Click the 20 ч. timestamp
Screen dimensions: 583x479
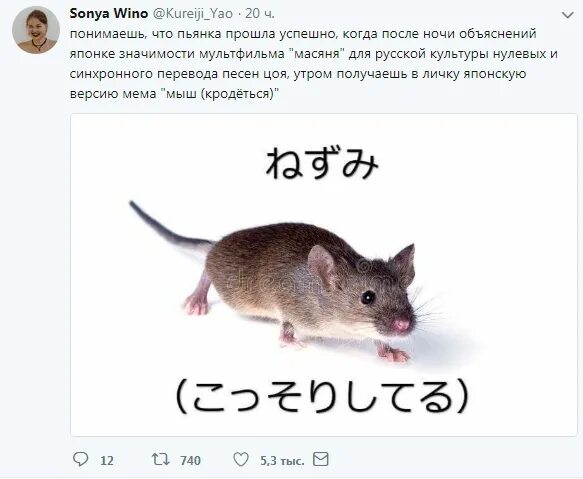(x=260, y=13)
